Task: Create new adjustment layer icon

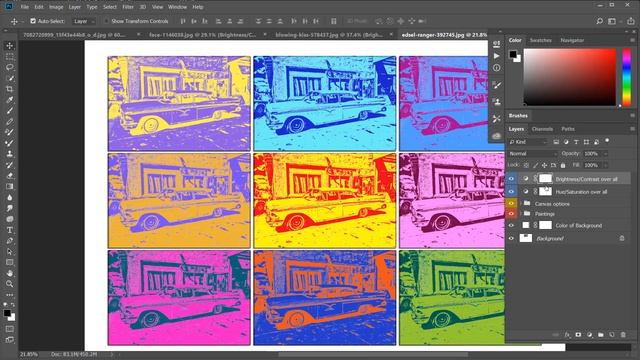Action: click(x=589, y=335)
